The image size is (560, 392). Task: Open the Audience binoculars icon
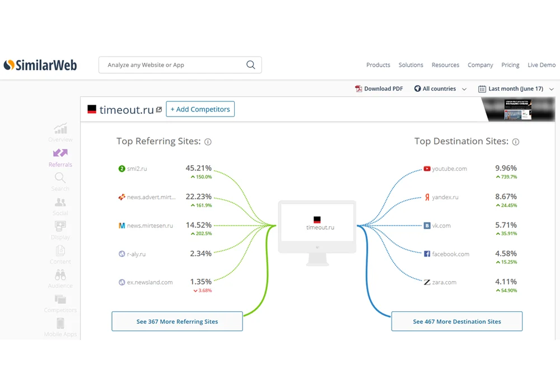(60, 275)
